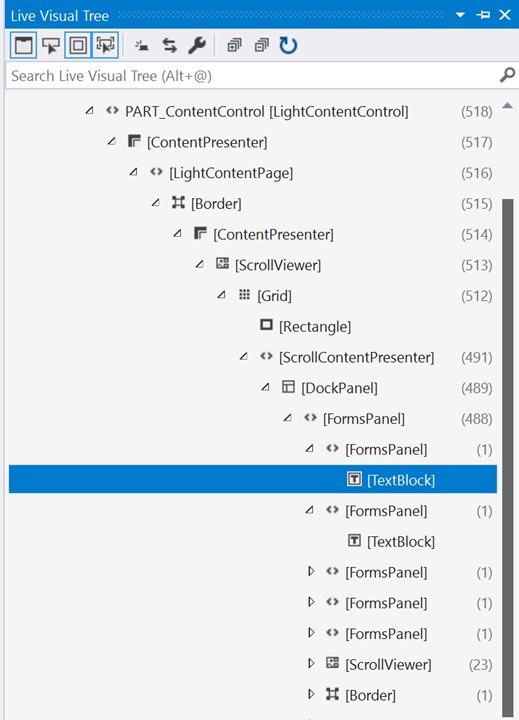Toggle the Display layout adorners button
This screenshot has width=519, height=720.
[78, 45]
